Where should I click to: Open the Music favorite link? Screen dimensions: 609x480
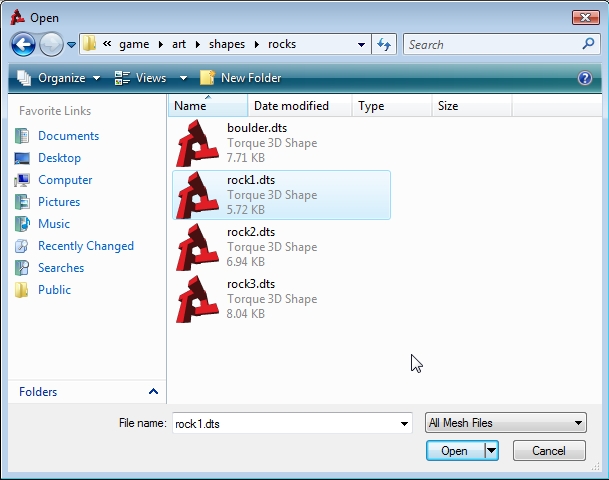[54, 224]
